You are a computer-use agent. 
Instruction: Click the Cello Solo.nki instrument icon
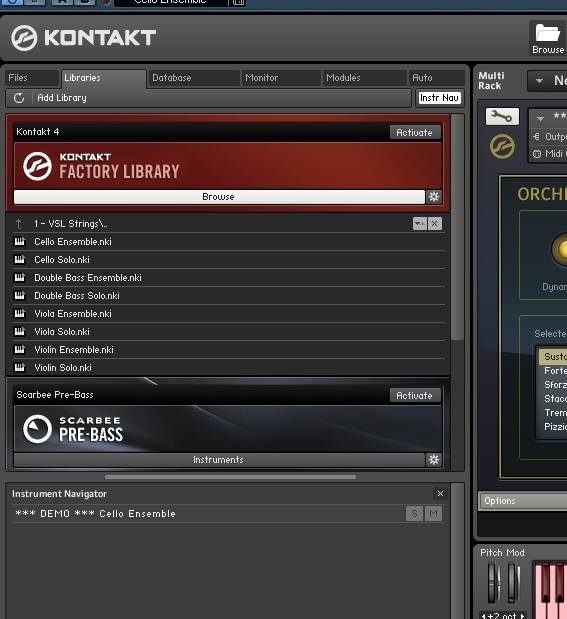click(x=19, y=259)
